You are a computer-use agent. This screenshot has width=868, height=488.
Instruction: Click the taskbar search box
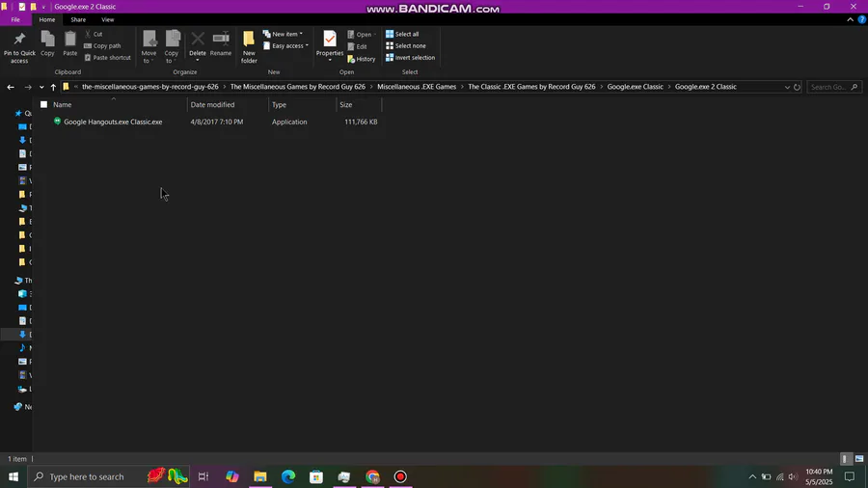108,476
